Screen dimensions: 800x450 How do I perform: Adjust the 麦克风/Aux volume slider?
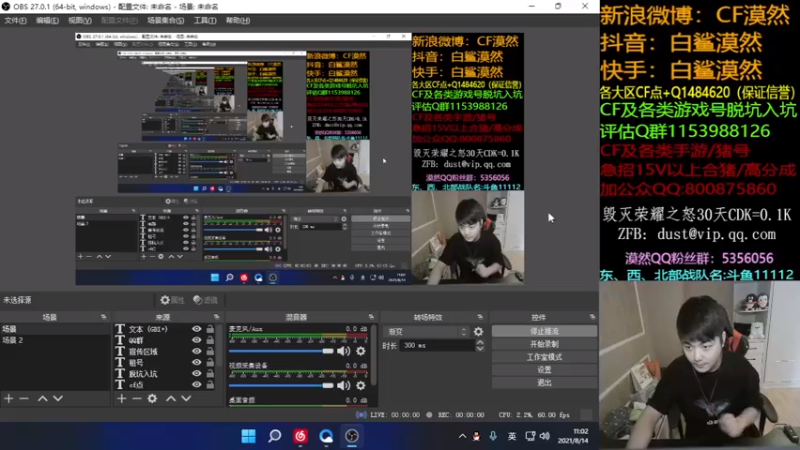(281, 351)
